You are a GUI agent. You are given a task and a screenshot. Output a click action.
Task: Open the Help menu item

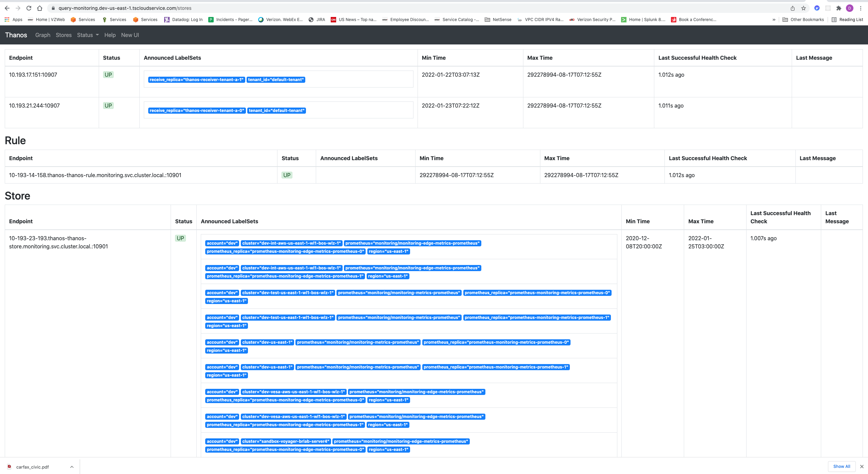tap(110, 35)
